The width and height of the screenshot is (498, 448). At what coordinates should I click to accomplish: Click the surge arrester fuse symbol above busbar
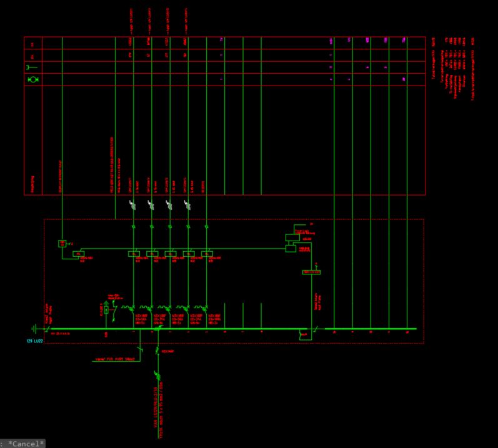click(x=106, y=309)
